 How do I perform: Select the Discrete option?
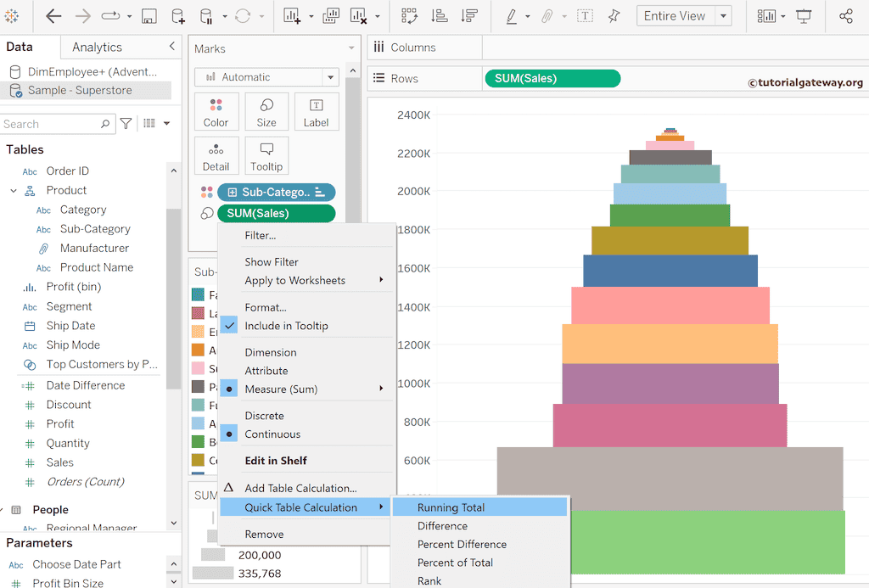pos(264,416)
